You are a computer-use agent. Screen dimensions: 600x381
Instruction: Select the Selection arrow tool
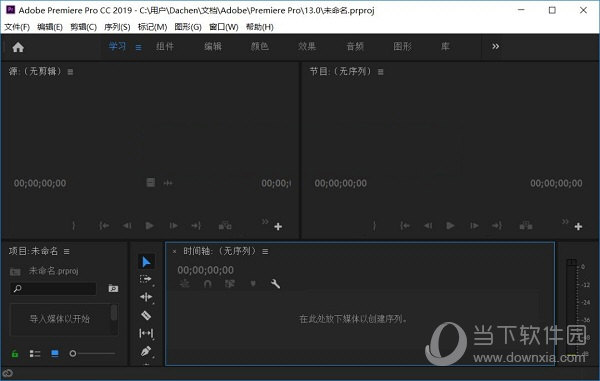point(146,262)
